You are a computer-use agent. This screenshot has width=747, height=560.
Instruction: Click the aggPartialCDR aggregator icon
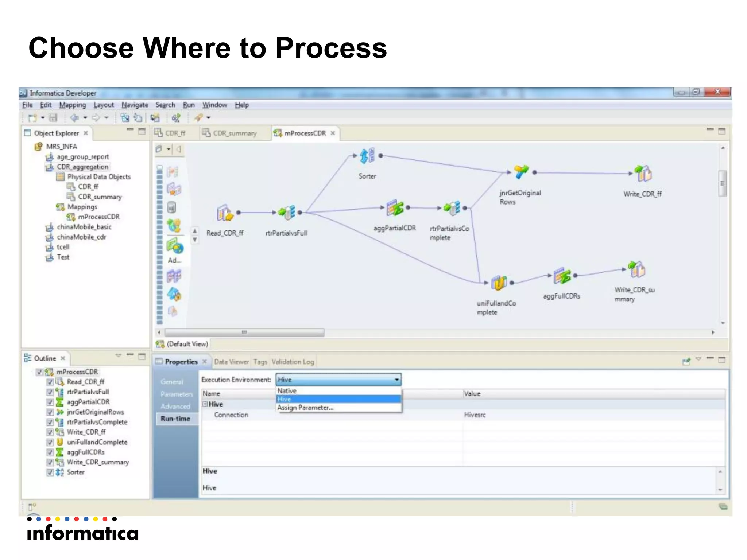[395, 208]
